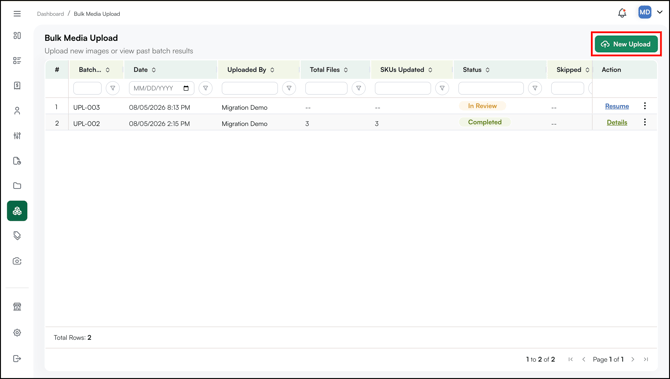Click the Batch column filter input
The width and height of the screenshot is (670, 379).
coord(87,88)
